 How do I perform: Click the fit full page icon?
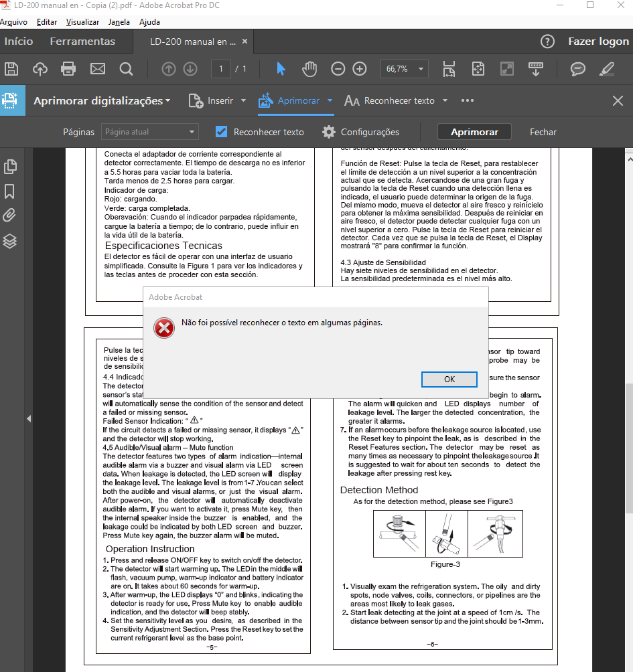pos(478,69)
